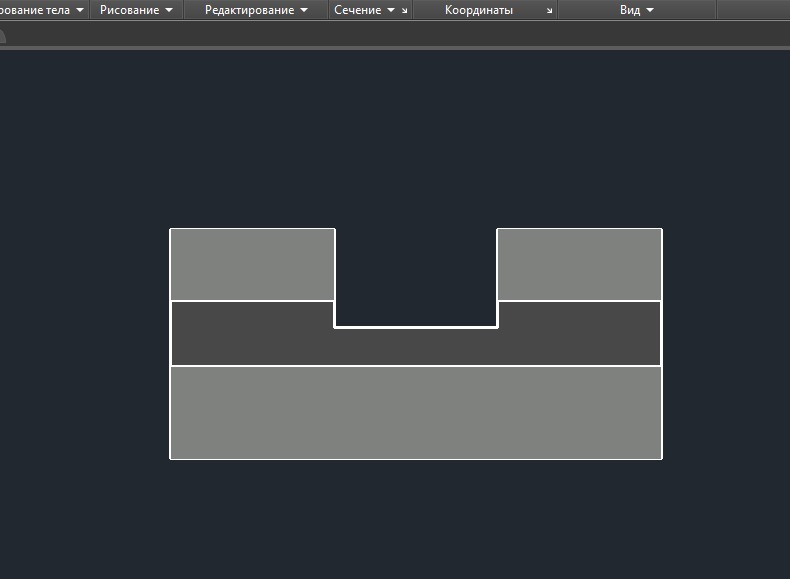Click the Координаты panel title
Viewport: 790px width, 579px height.
(479, 10)
